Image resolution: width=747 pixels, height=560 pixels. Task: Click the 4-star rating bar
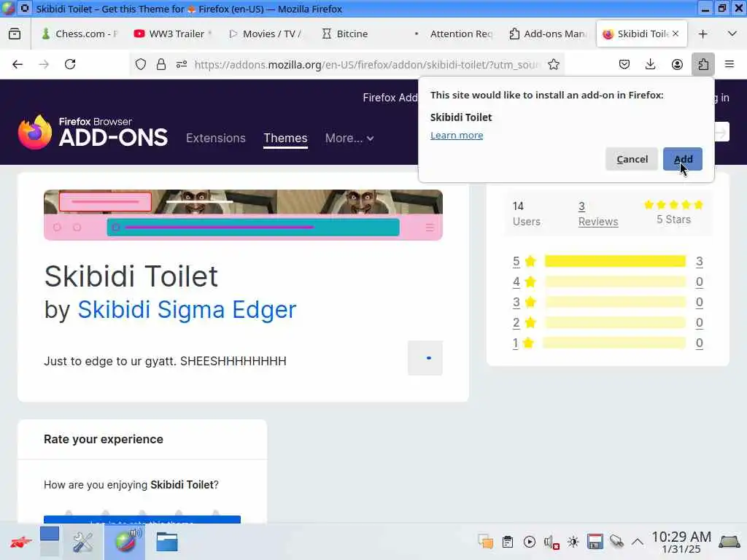pos(615,281)
